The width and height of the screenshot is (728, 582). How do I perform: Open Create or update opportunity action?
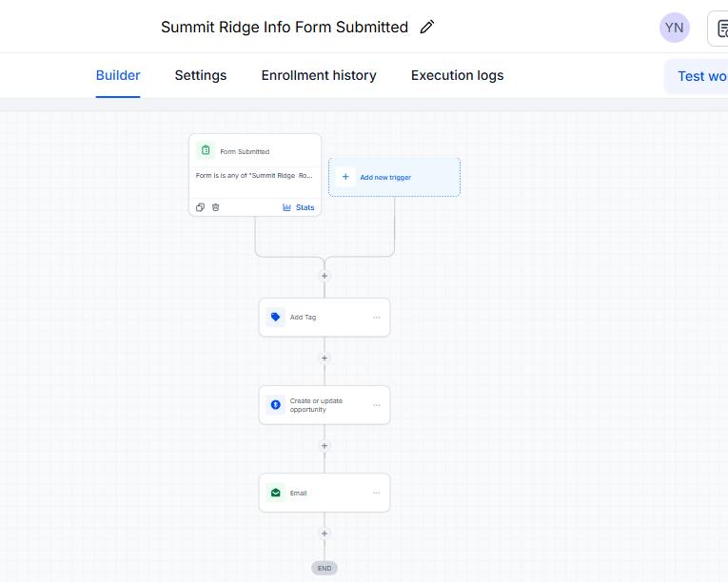(x=325, y=405)
